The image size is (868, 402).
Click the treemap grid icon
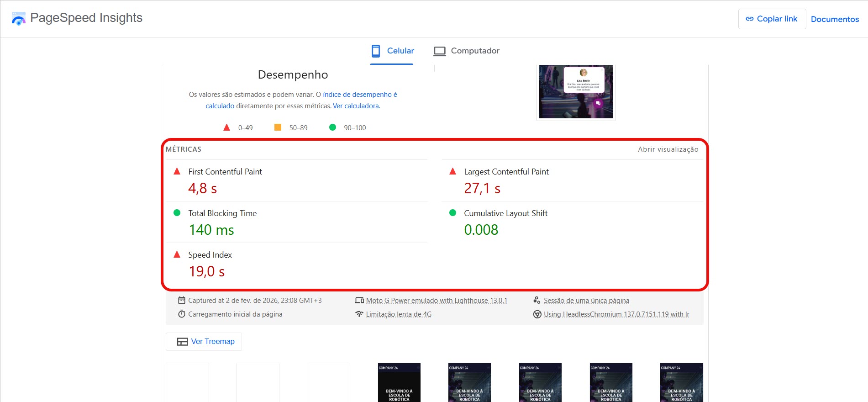[x=182, y=342]
